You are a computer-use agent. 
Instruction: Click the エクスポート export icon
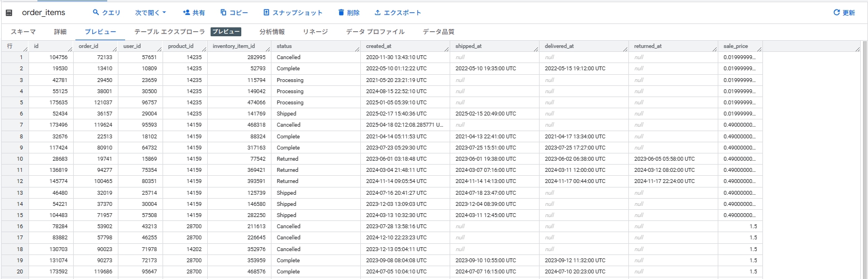click(x=378, y=13)
